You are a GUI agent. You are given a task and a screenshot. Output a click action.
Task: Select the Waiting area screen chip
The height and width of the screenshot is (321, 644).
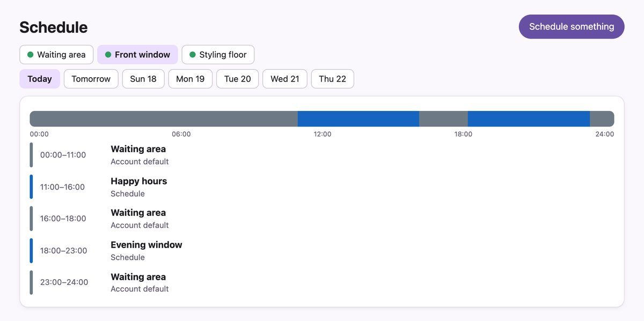coord(56,55)
